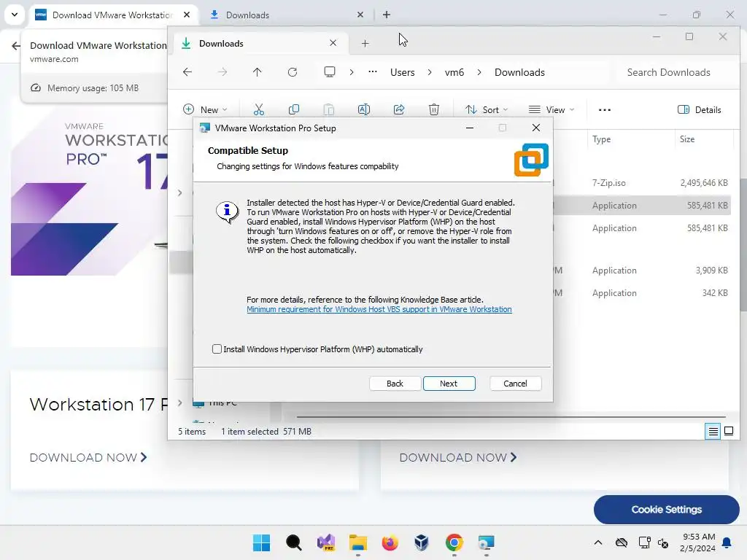
Task: Go back in the browser
Action: [16, 46]
